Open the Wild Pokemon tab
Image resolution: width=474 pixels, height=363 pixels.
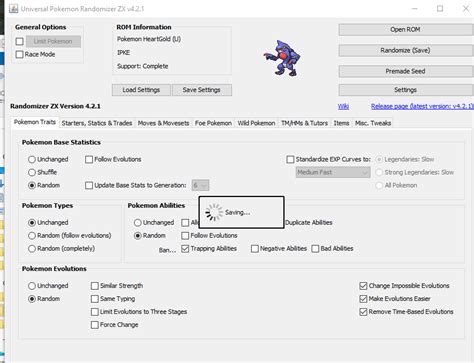tap(256, 123)
